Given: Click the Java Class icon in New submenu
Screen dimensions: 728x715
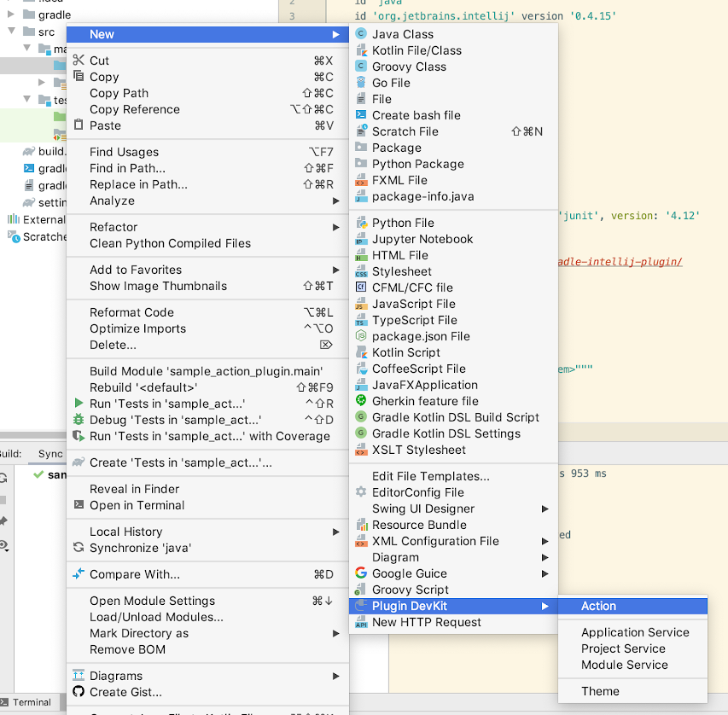Looking at the screenshot, I should point(361,34).
